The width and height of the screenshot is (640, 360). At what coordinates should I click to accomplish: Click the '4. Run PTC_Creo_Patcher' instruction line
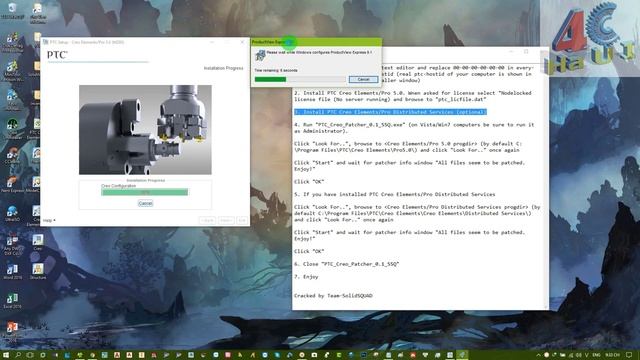tap(414, 125)
